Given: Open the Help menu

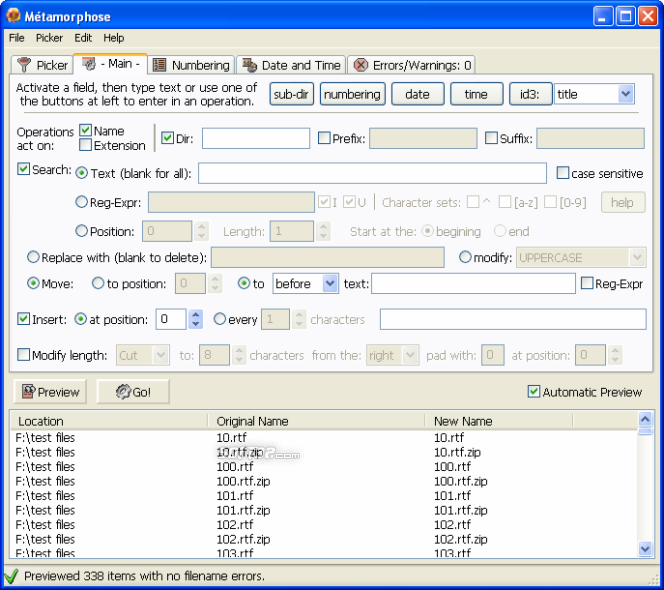Looking at the screenshot, I should [x=113, y=38].
